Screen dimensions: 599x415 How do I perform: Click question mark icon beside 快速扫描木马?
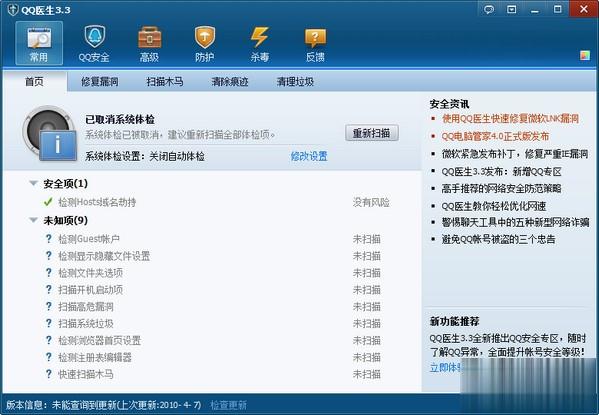[49, 374]
